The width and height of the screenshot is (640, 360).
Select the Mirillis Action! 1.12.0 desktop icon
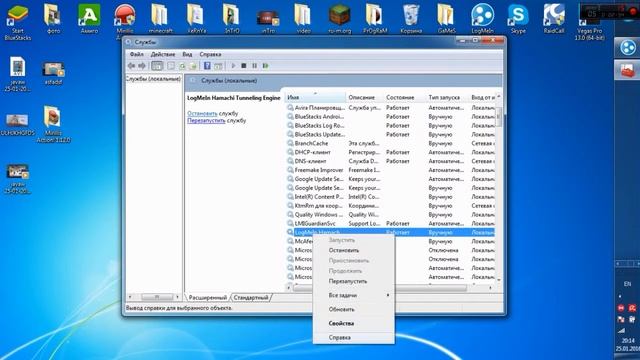click(53, 124)
